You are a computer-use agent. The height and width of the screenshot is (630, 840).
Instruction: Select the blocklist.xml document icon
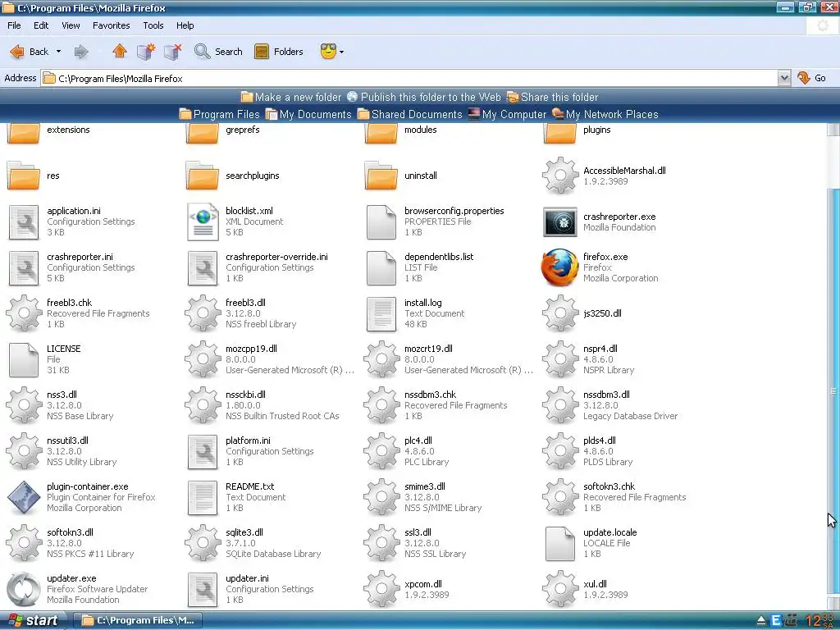203,221
